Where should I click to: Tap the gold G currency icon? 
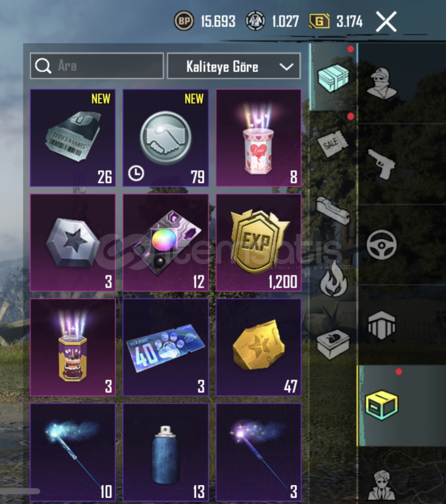pyautogui.click(x=319, y=21)
